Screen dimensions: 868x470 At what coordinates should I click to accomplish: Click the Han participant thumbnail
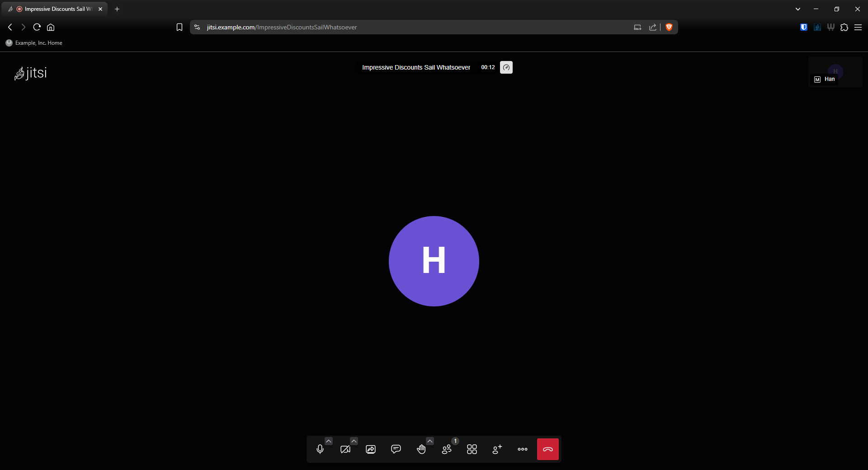point(835,72)
